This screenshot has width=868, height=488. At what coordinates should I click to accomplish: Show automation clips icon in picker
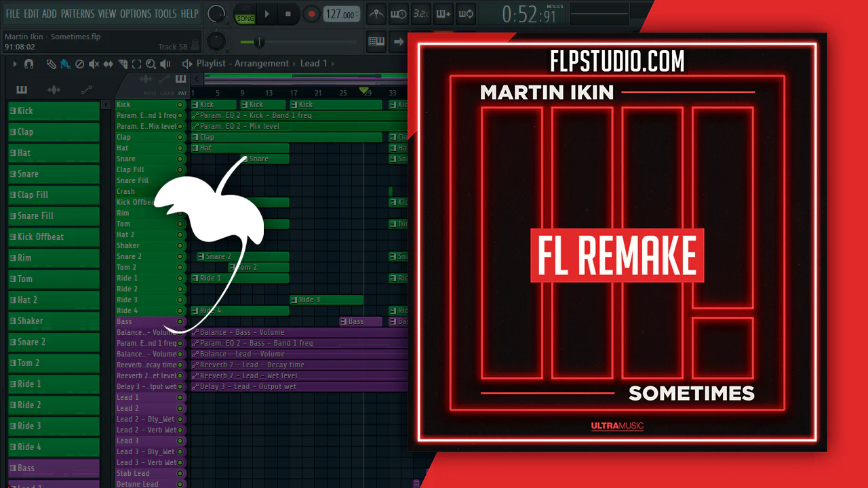tap(86, 89)
